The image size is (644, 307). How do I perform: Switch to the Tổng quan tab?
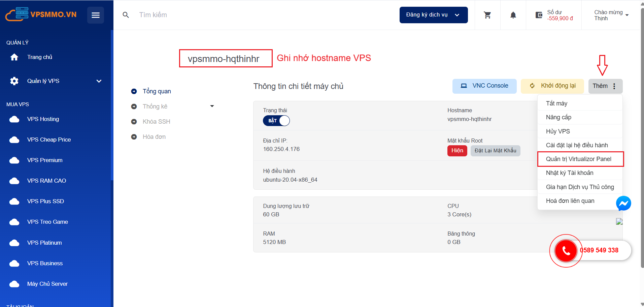point(157,91)
